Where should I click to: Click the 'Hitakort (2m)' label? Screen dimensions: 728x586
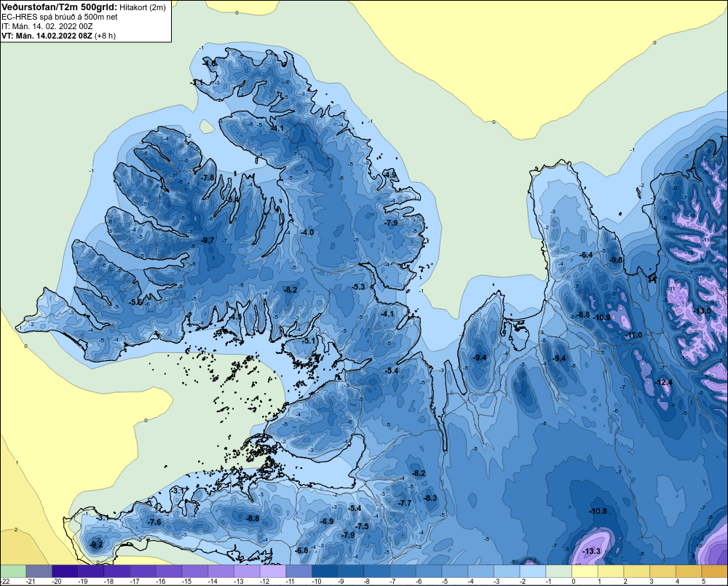point(143,7)
